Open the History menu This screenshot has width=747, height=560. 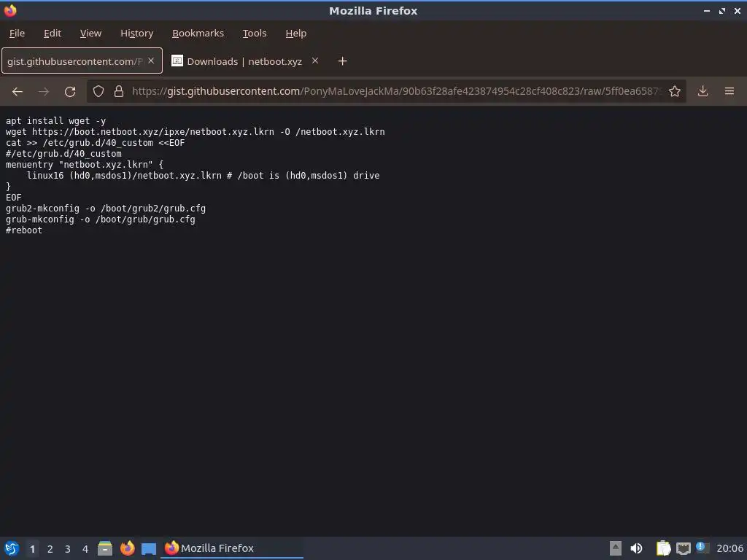coord(136,34)
